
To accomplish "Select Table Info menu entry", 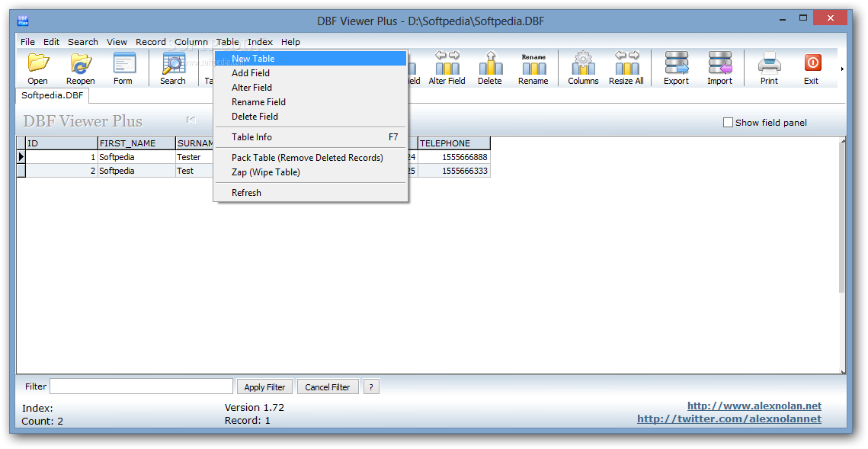I will pos(311,136).
